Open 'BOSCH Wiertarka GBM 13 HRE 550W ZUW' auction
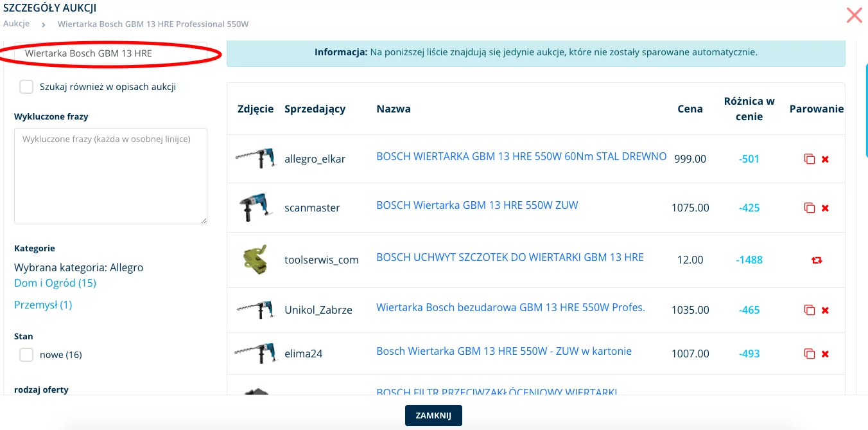Viewport: 868px width, 430px height. click(x=477, y=205)
